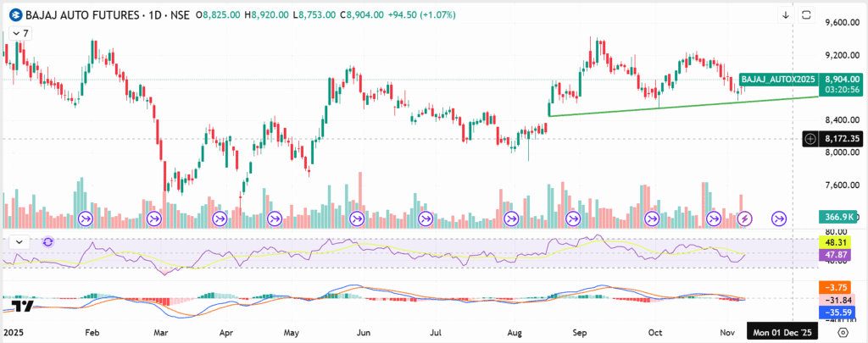The width and height of the screenshot is (868, 343).
Task: Click the purple lightning event marker
Action: 745,219
